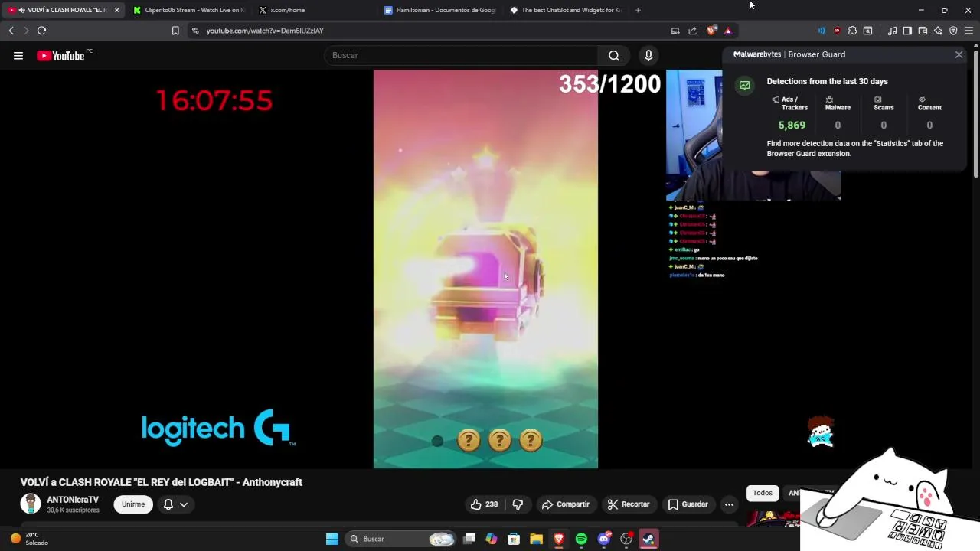Screen dimensions: 980x551
Task: Open Discord from the taskbar
Action: [604, 539]
